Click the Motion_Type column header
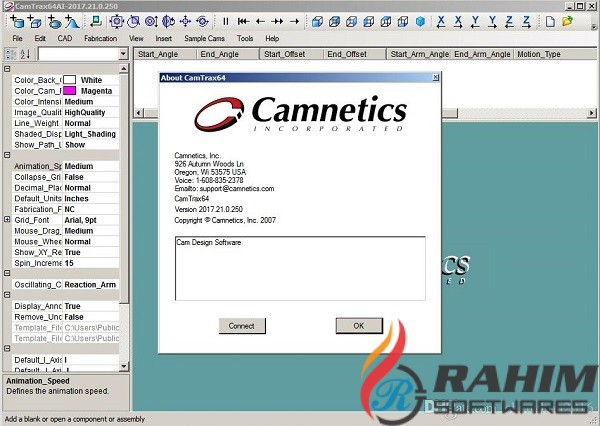 556,54
